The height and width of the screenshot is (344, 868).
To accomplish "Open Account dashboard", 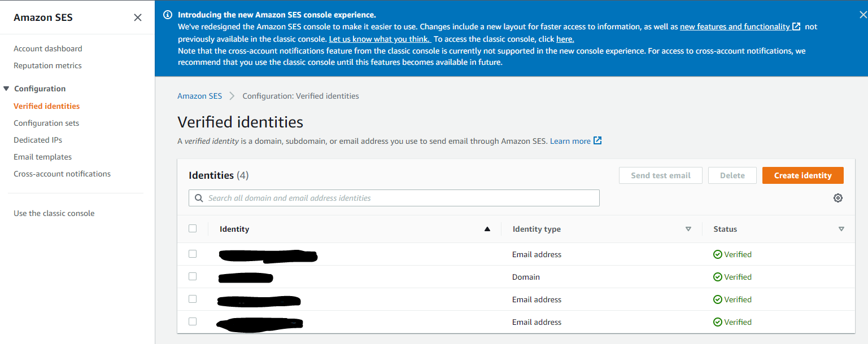I will pyautogui.click(x=48, y=48).
